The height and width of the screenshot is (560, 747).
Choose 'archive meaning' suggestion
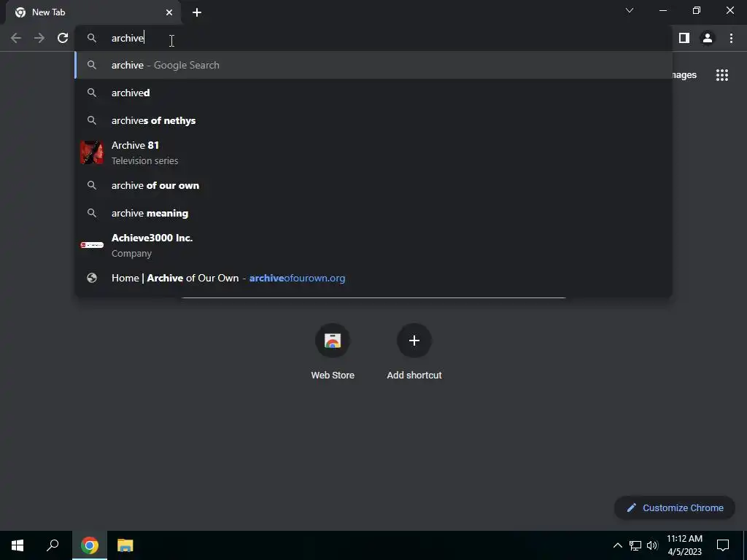point(374,213)
